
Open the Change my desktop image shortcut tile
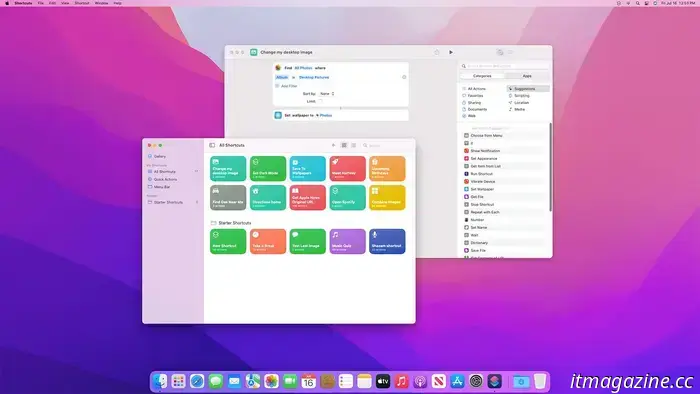point(228,169)
